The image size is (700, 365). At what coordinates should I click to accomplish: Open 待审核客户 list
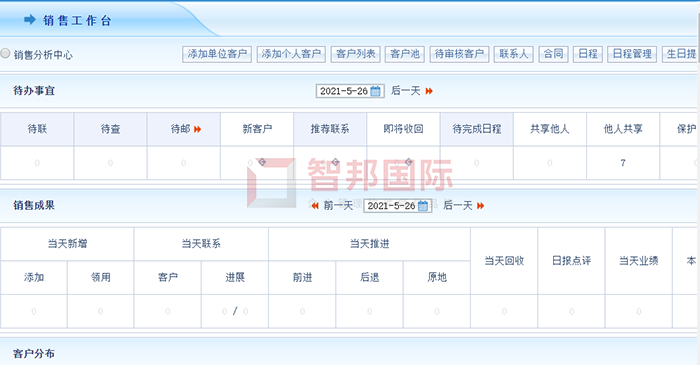[x=459, y=54]
